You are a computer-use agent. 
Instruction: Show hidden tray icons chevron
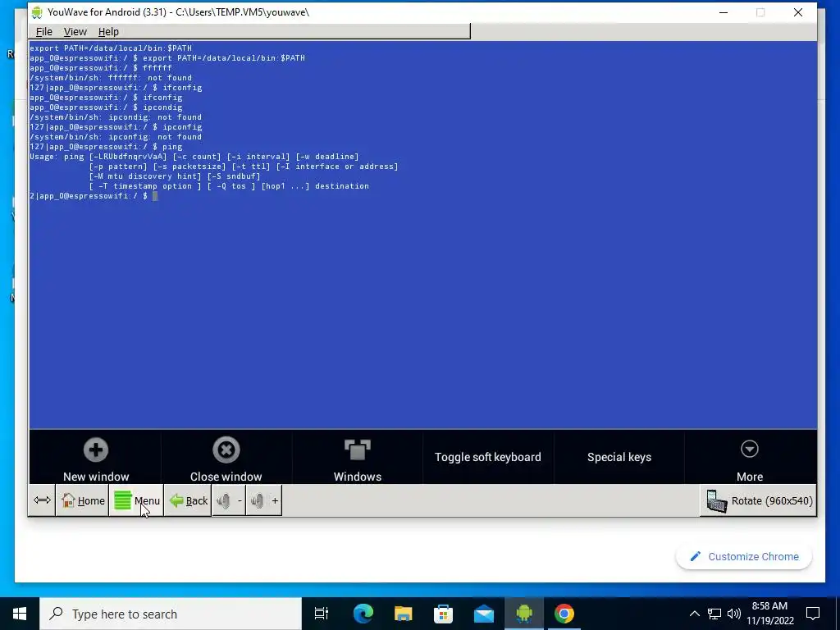[694, 614]
